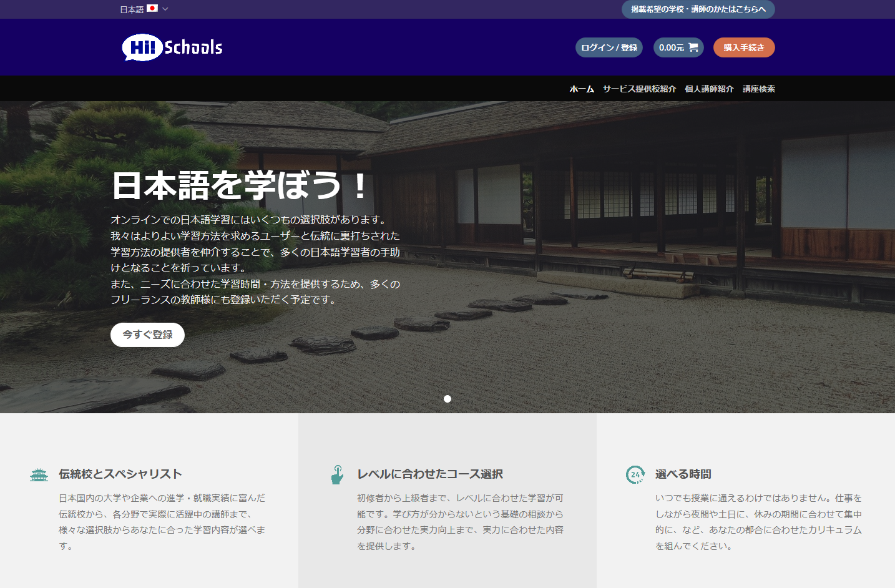
Task: Open the 個人講師紹介 menu item
Action: click(709, 89)
